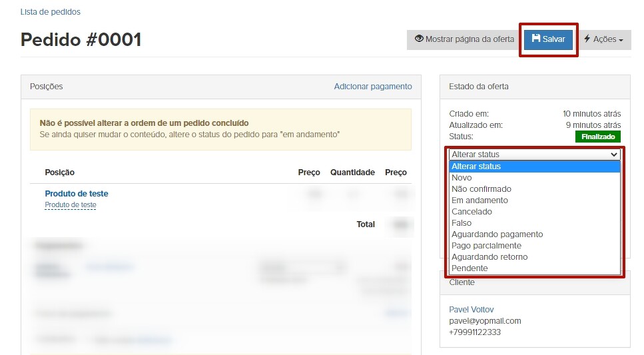Select Não confirmado status option
Screen dimensions: 644x355
tap(481, 189)
